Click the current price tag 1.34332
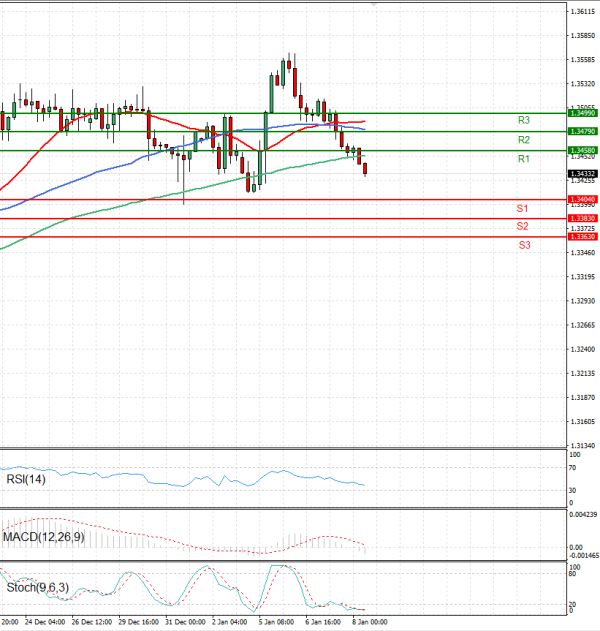 582,173
